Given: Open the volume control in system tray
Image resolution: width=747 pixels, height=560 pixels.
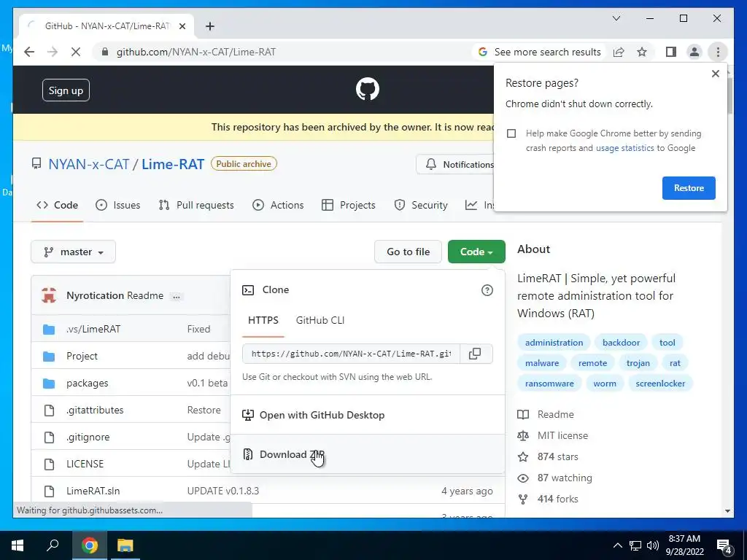Looking at the screenshot, I should point(653,545).
